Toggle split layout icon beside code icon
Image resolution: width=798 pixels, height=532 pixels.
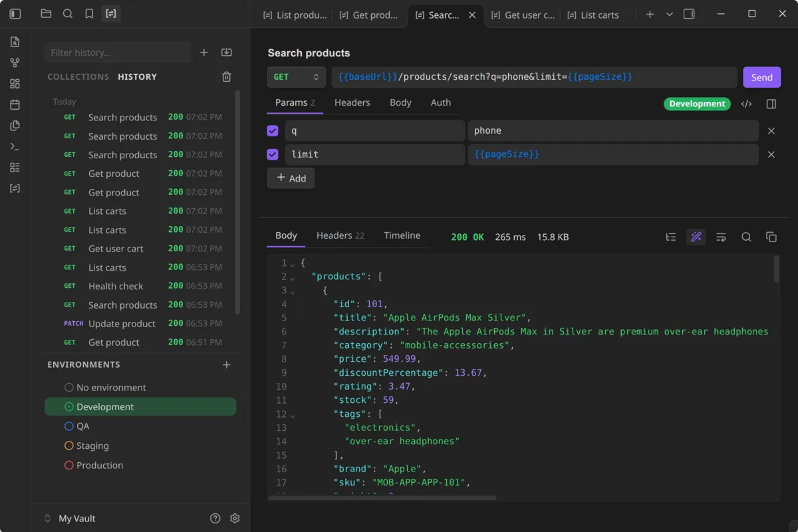click(x=771, y=104)
